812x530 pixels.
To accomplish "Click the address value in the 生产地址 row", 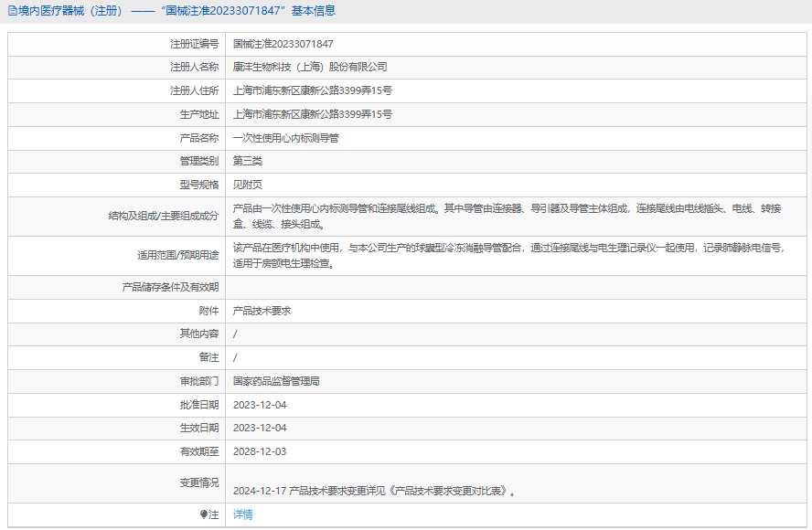I will pyautogui.click(x=312, y=114).
